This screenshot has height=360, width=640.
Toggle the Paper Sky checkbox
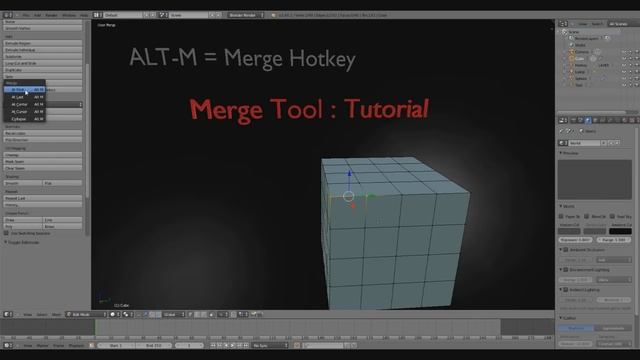tap(561, 216)
